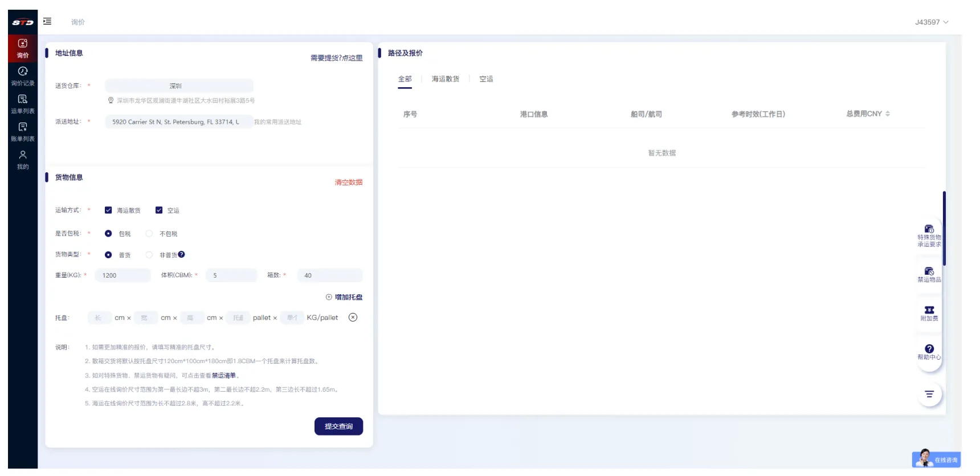Open the 送货仓库 warehouse dropdown showing 深圳
The image size is (980, 476).
(179, 86)
